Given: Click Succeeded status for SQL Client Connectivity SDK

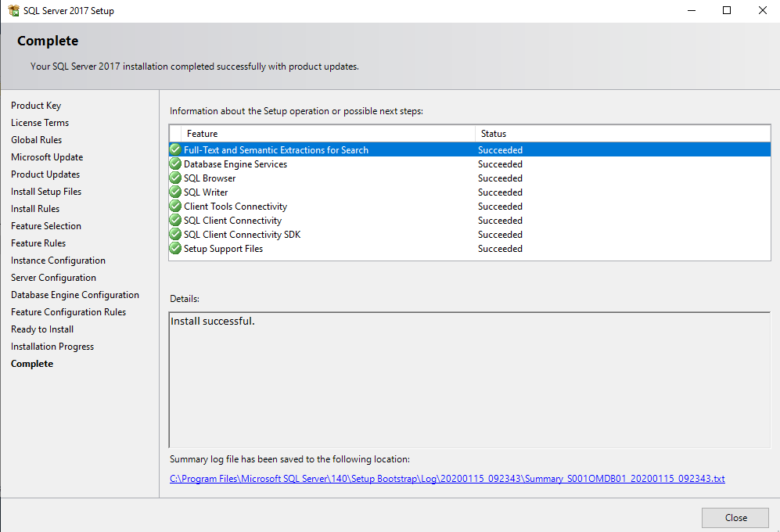Looking at the screenshot, I should pyautogui.click(x=500, y=235).
